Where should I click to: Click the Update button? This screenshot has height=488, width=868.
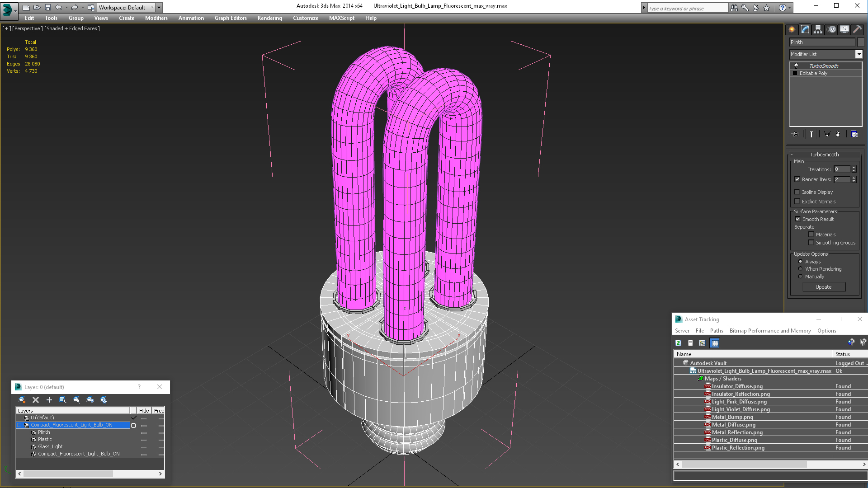click(x=823, y=287)
